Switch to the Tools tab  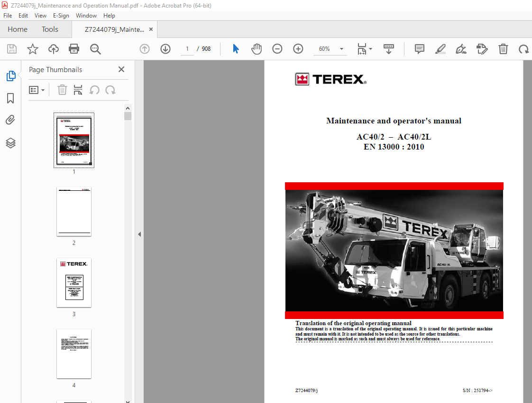click(x=50, y=29)
